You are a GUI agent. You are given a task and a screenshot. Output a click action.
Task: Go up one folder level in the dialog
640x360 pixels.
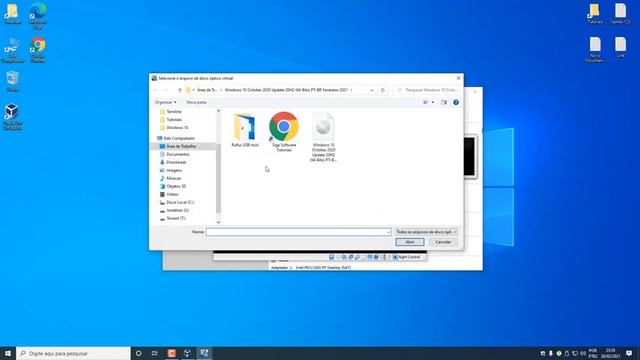coord(180,90)
